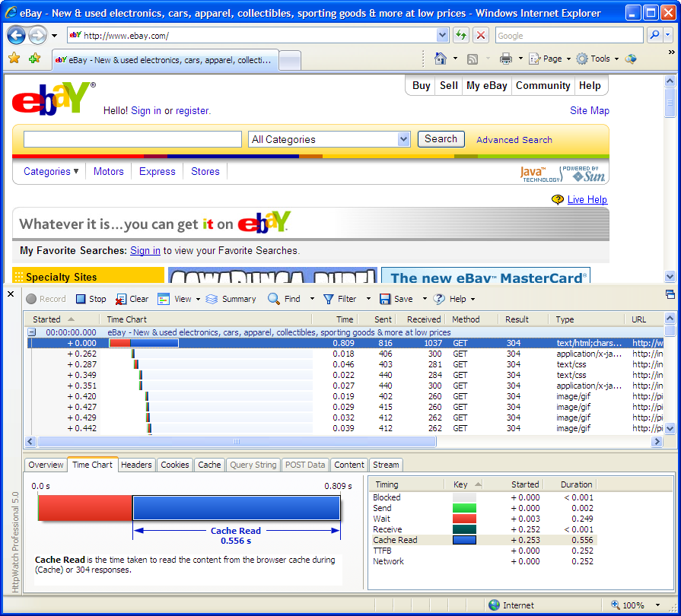Clear the HttpWatch request log
This screenshot has height=616, width=681.
[132, 299]
